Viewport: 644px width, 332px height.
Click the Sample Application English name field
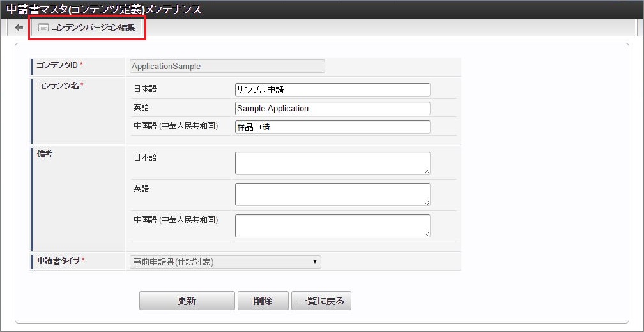tap(332, 108)
